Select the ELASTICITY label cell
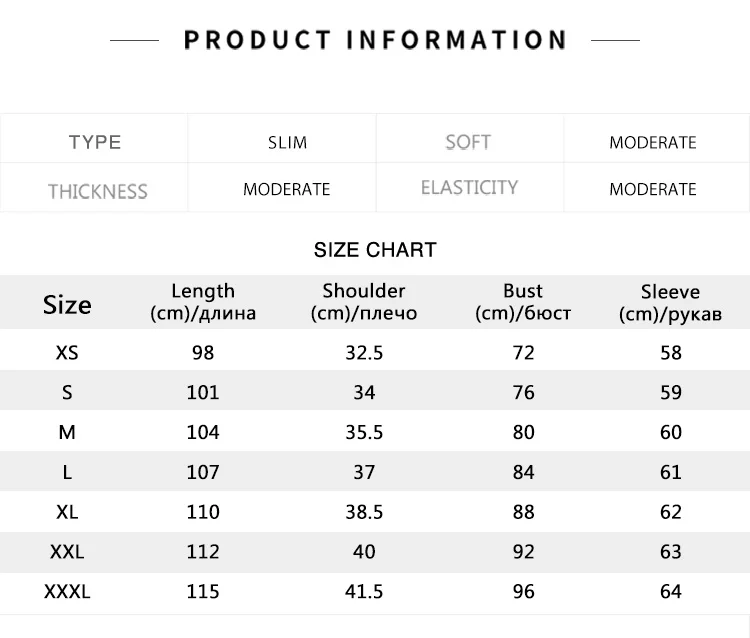This screenshot has height=638, width=750. pos(469,187)
